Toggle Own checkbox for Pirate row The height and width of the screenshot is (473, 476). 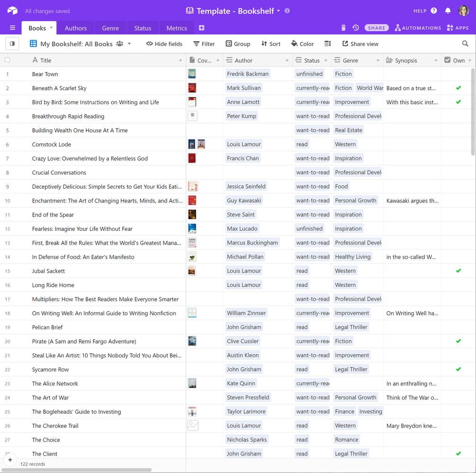(458, 341)
